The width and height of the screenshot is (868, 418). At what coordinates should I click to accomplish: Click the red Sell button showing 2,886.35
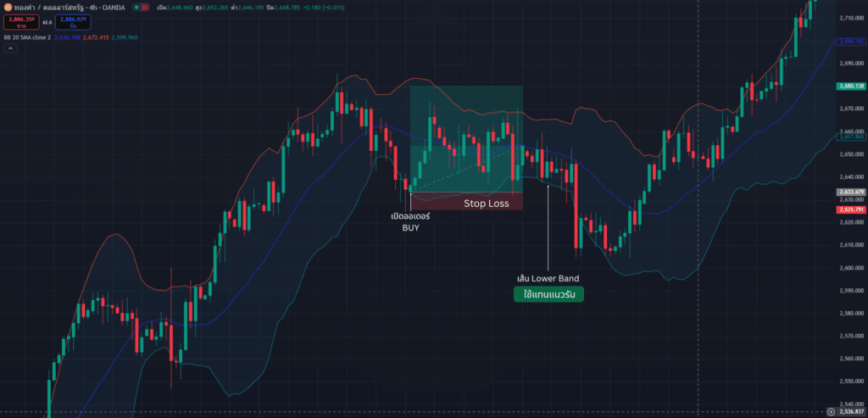coord(21,22)
